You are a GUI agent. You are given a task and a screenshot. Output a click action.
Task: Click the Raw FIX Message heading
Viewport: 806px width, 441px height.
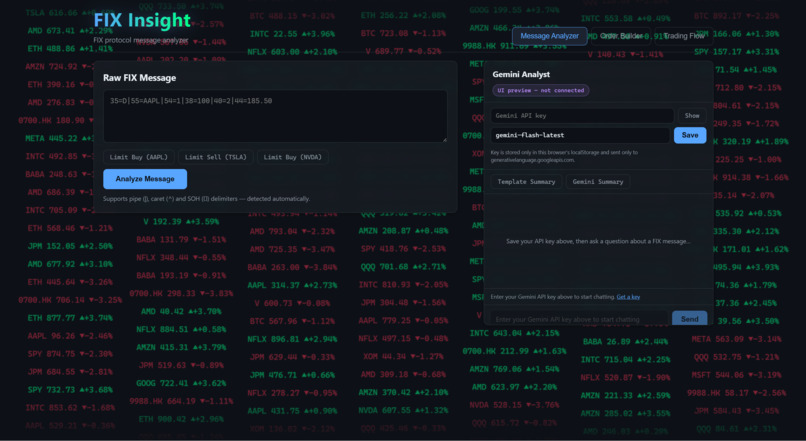(139, 78)
